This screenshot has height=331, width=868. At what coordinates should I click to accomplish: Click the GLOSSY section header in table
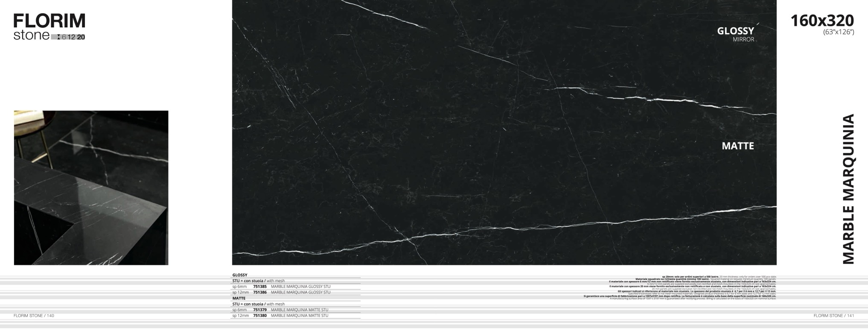pyautogui.click(x=240, y=275)
